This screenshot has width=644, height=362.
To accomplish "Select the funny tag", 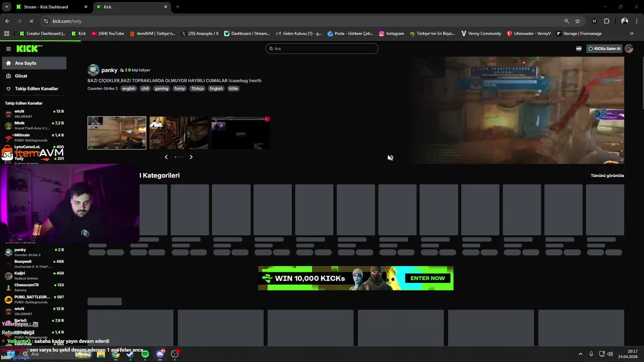I will (180, 88).
